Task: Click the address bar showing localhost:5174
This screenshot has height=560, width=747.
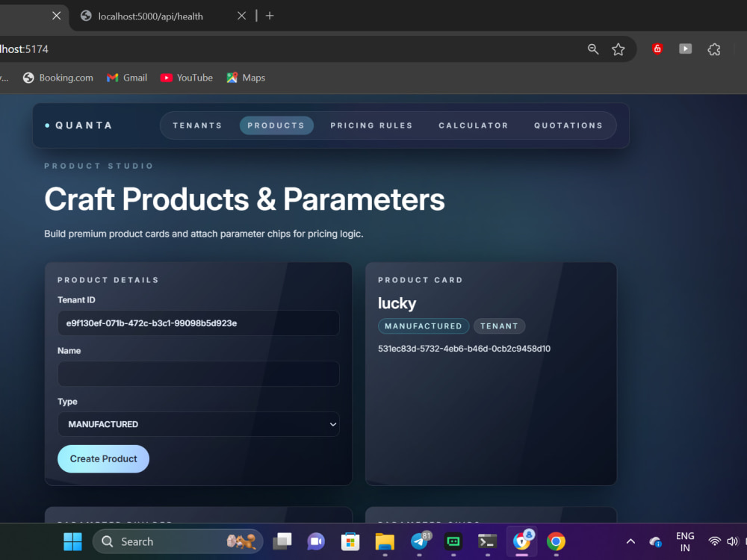Action: pyautogui.click(x=286, y=49)
